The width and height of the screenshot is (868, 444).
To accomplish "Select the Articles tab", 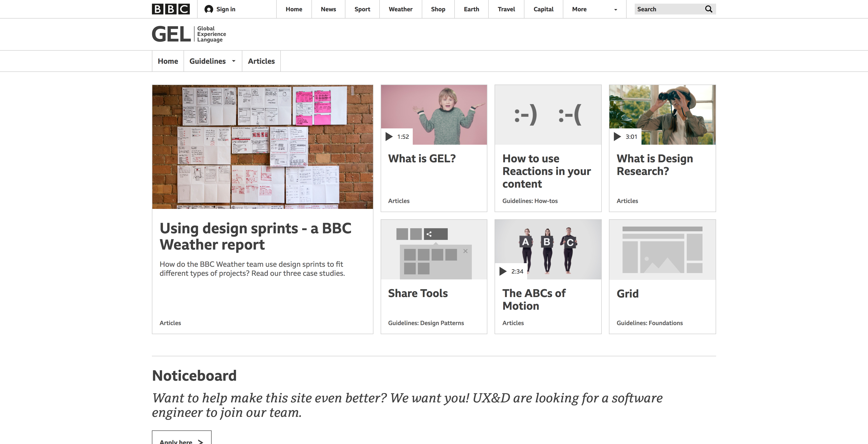I will pyautogui.click(x=261, y=61).
